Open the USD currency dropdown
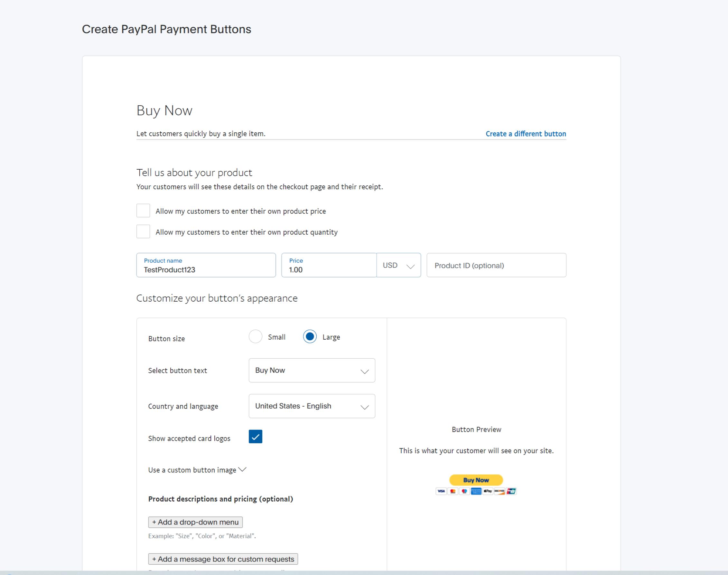Image resolution: width=728 pixels, height=575 pixels. click(x=399, y=266)
